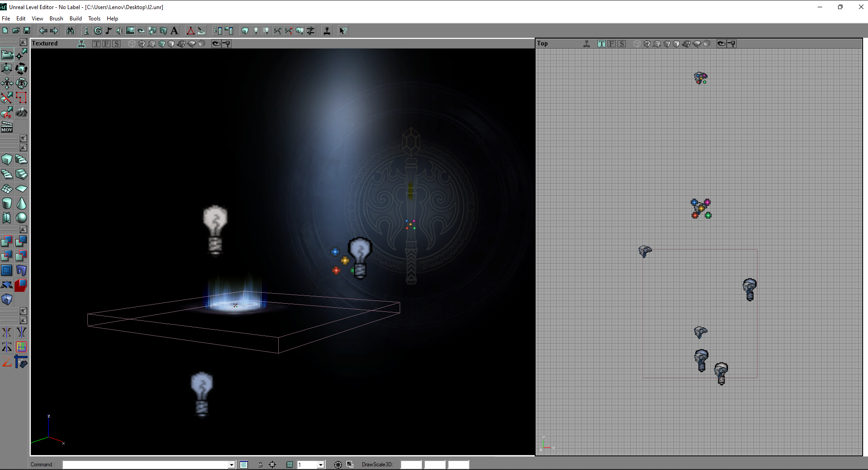Image resolution: width=868 pixels, height=470 pixels.
Task: Click the context help arrow-question icon
Action: coord(343,30)
